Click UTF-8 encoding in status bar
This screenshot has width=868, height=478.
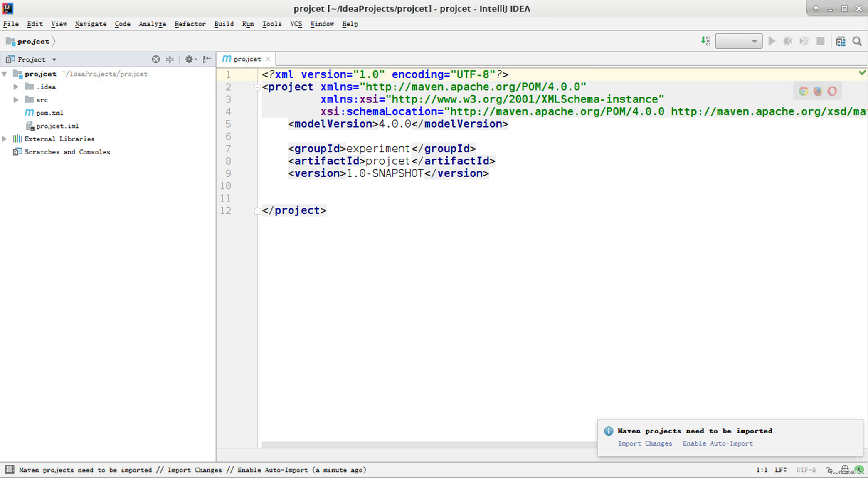(806, 470)
